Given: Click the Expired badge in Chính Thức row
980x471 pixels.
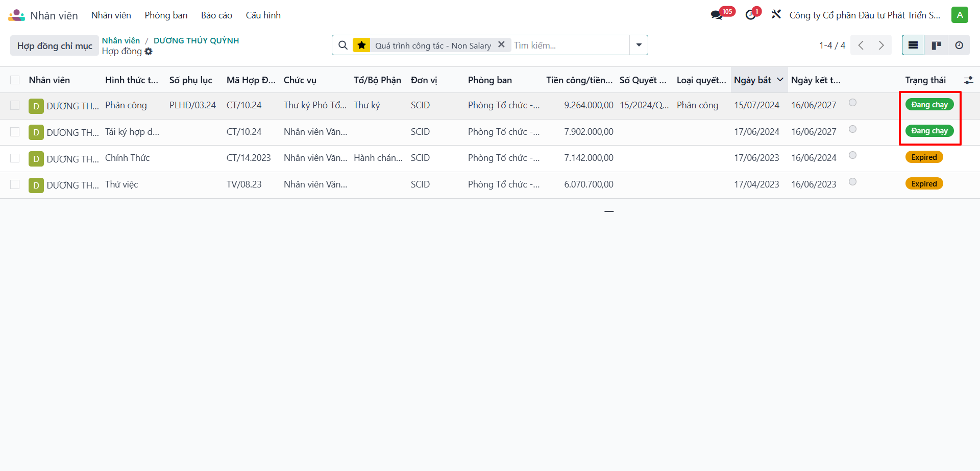Looking at the screenshot, I should coord(924,157).
